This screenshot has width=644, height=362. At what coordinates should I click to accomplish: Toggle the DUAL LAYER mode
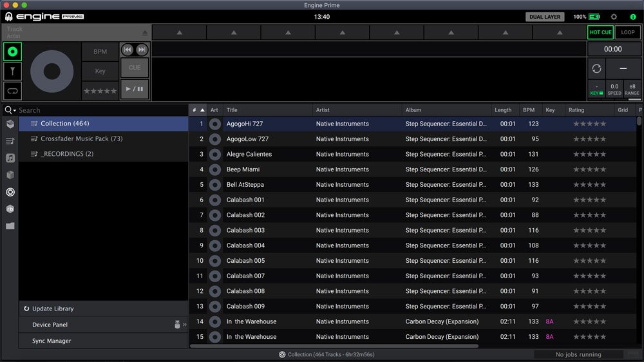click(544, 17)
